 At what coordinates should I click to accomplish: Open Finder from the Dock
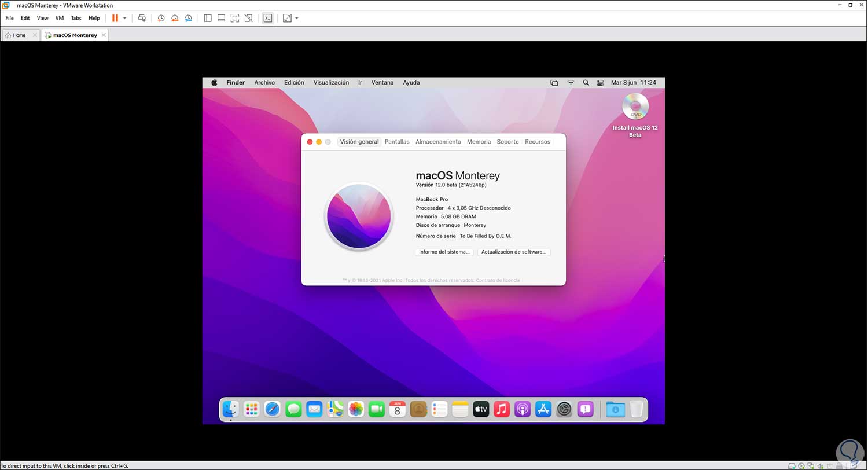tap(231, 409)
